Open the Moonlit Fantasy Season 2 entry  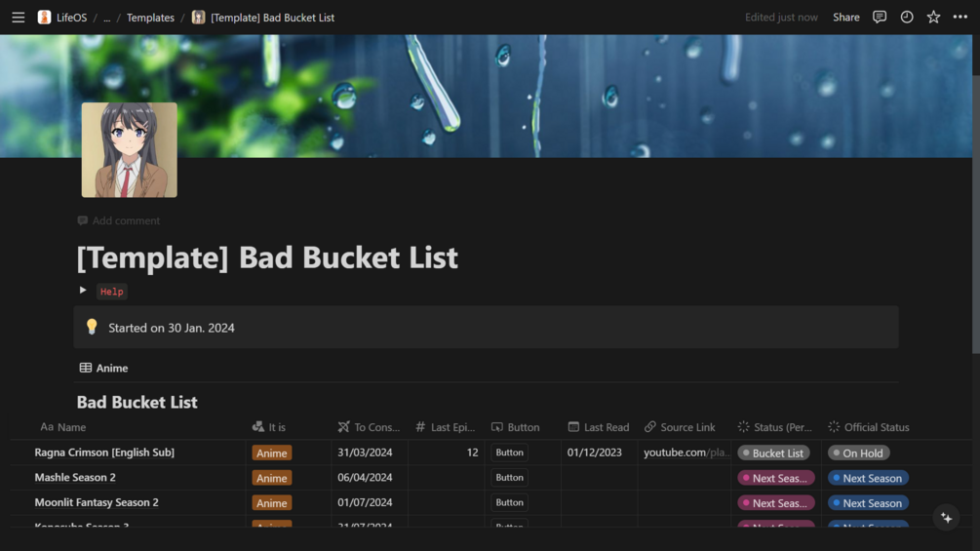coord(97,502)
